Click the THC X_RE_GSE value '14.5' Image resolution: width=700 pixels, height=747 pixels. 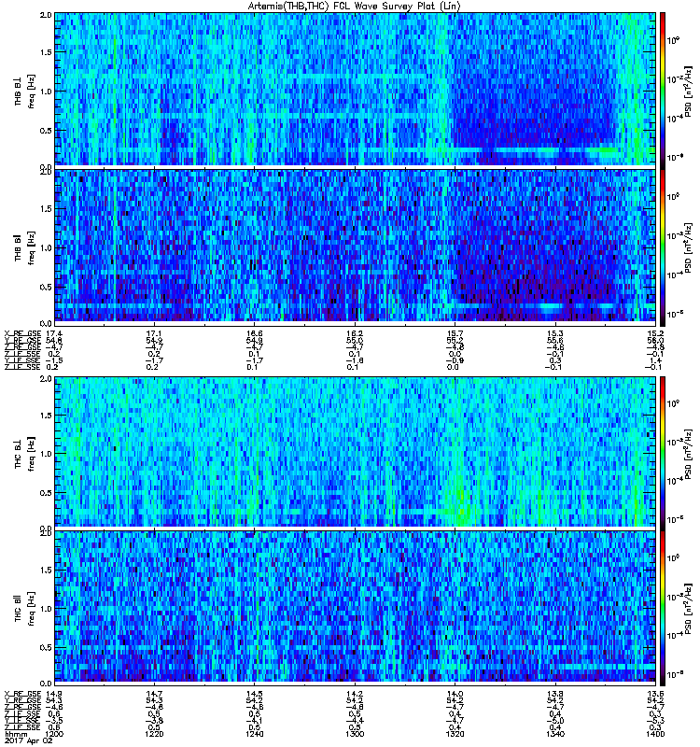point(254,694)
